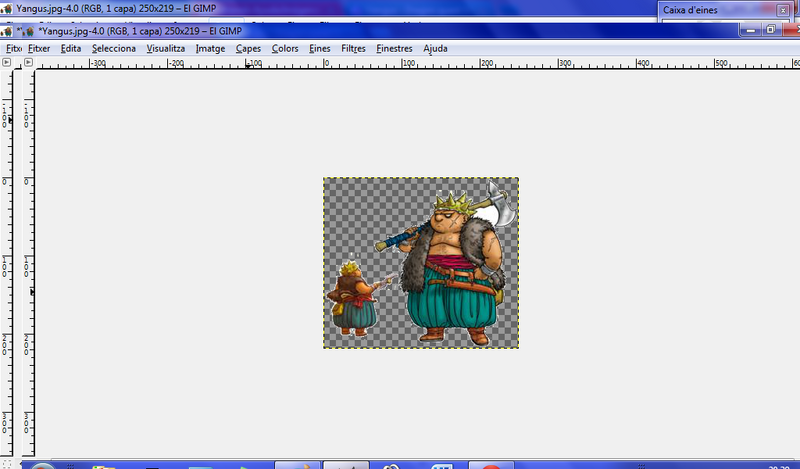Open the Imatge menu
This screenshot has height=469, width=800.
coord(210,48)
